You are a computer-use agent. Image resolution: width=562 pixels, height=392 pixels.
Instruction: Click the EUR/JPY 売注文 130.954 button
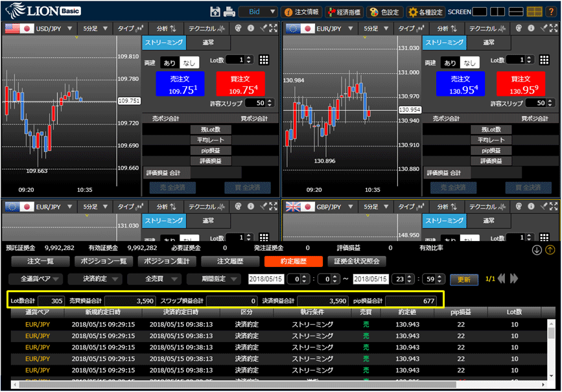coord(461,84)
